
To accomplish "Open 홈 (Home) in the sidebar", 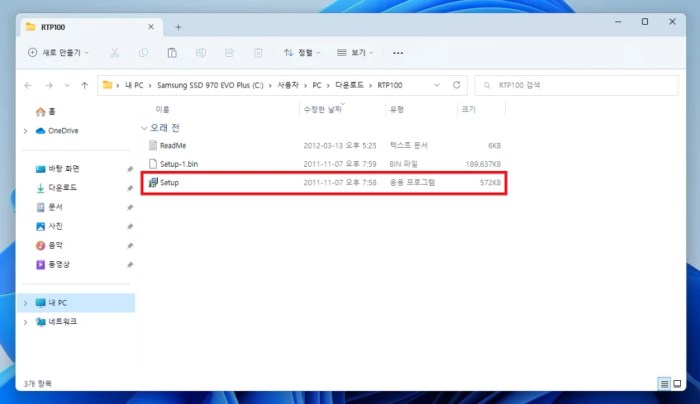I will pyautogui.click(x=46, y=112).
